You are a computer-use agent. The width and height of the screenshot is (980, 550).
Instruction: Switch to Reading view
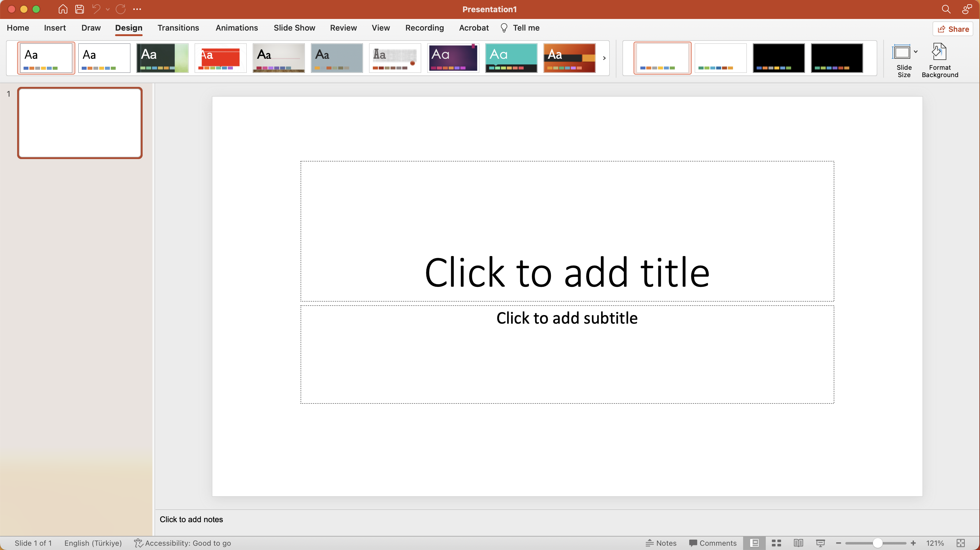[x=799, y=543]
